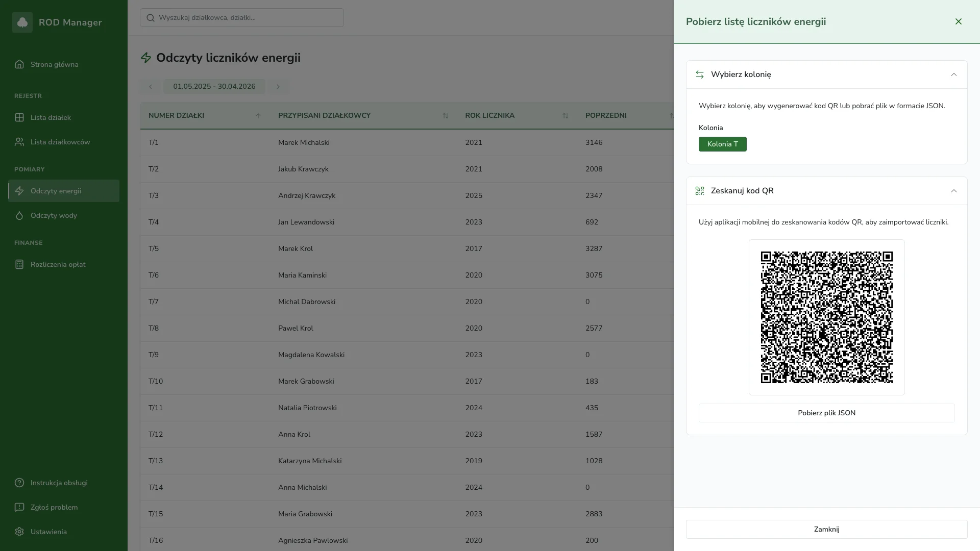
Task: Toggle the Kolonia T selection chip
Action: tap(722, 144)
